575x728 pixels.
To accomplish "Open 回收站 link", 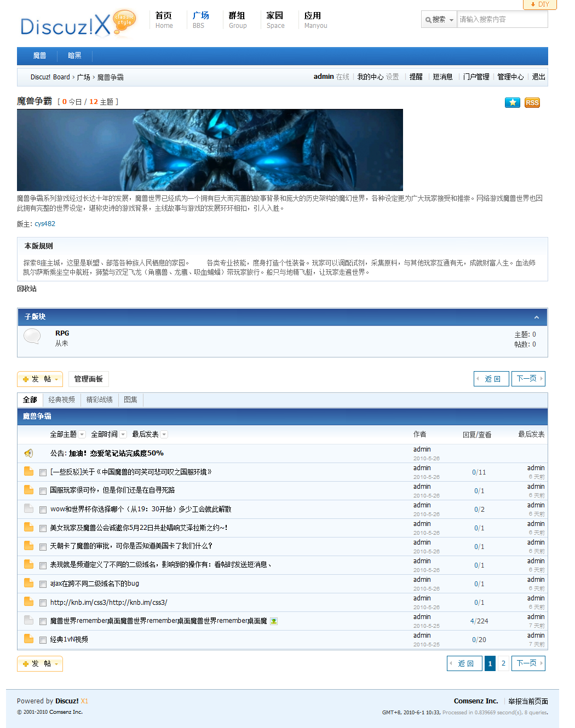I will pyautogui.click(x=27, y=288).
